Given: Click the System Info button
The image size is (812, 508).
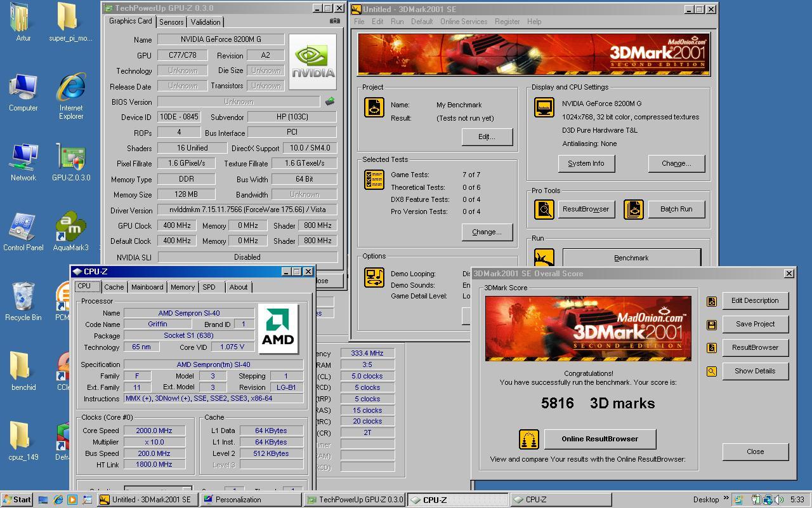Looking at the screenshot, I should pos(586,164).
